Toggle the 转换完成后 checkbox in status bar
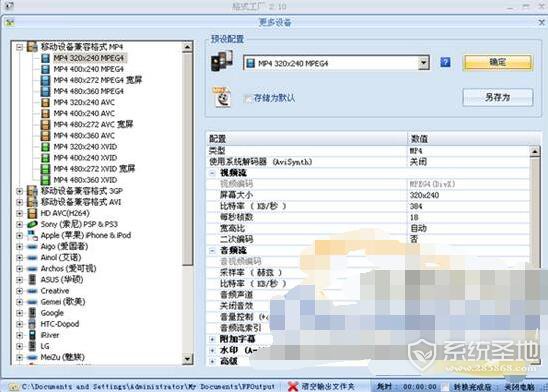Screen dimensions: 548x392 pyautogui.click(x=446, y=387)
